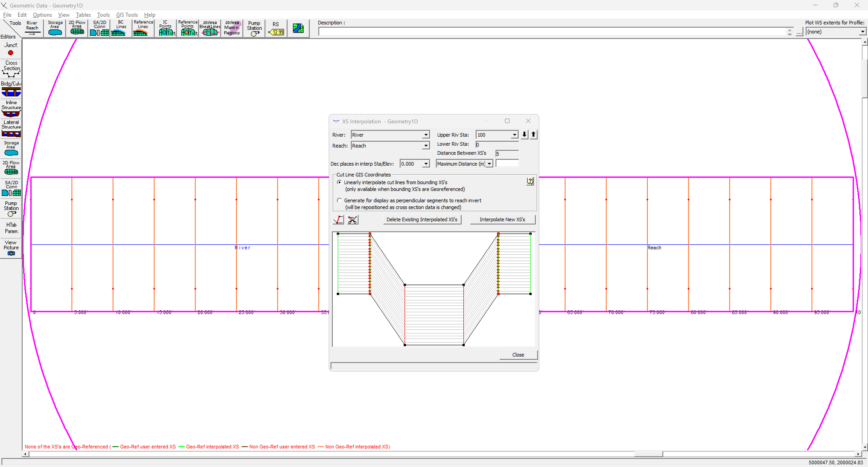Open the View Picture editor

click(x=11, y=248)
